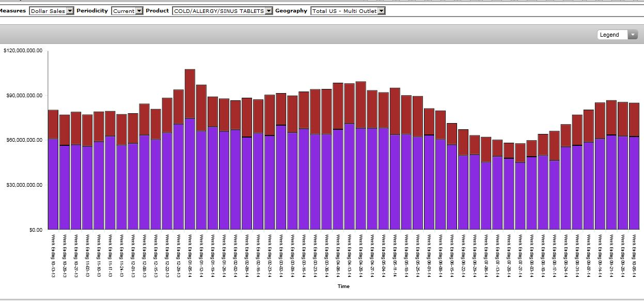This screenshot has width=644, height=302.
Task: Click the $90,000,000.00 y-axis label
Action: tap(23, 96)
